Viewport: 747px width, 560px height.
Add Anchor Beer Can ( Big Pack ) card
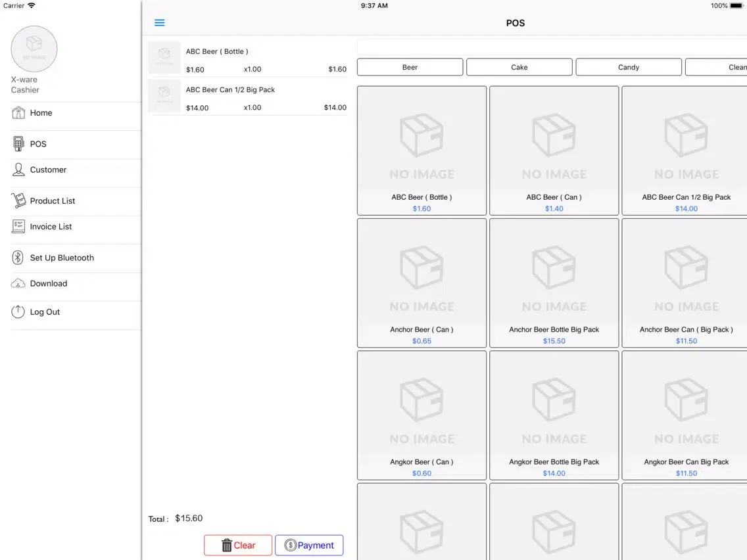pos(685,283)
